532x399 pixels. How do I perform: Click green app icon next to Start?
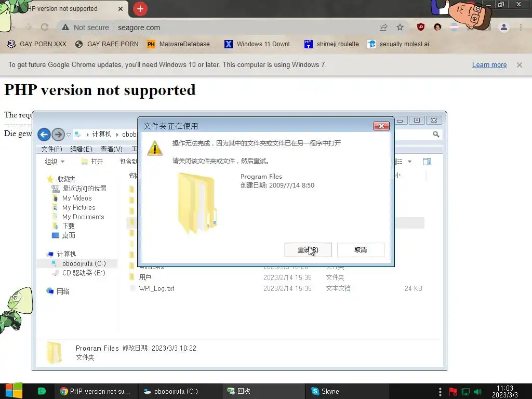42,391
